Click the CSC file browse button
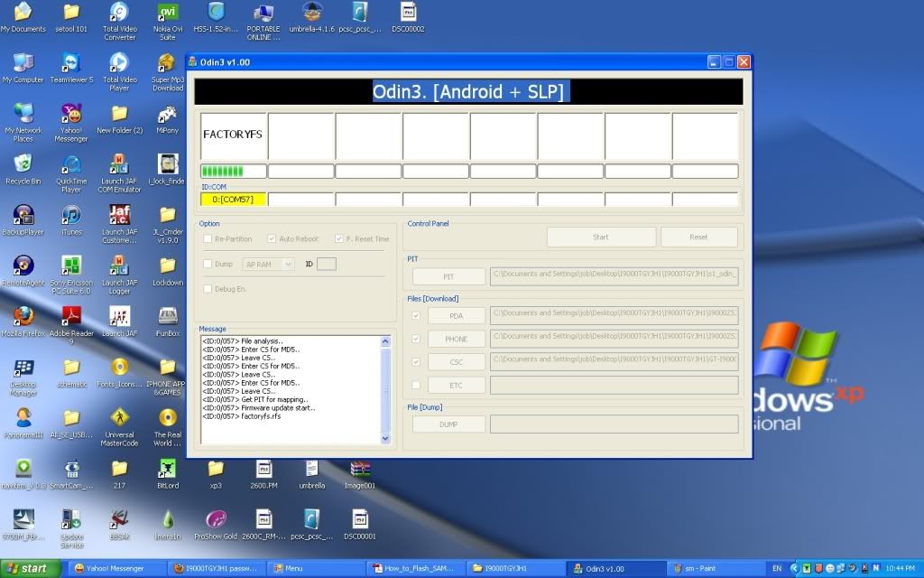 457,362
